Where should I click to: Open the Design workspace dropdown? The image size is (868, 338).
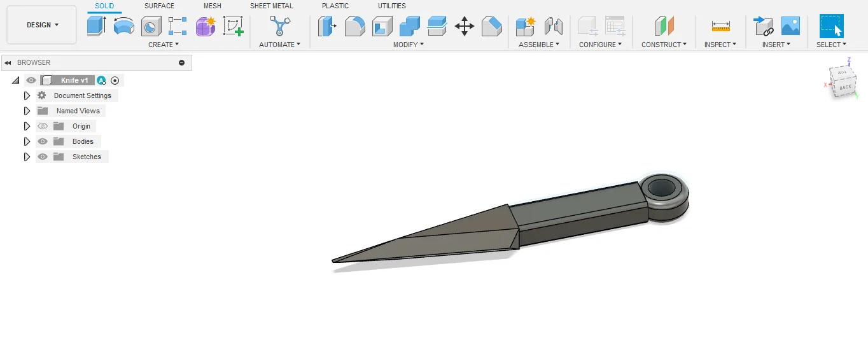[42, 25]
